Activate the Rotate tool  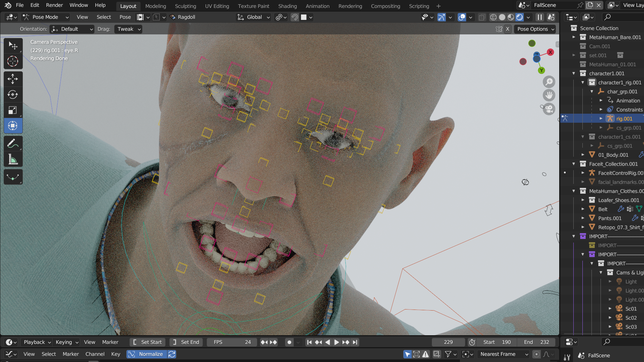13,94
